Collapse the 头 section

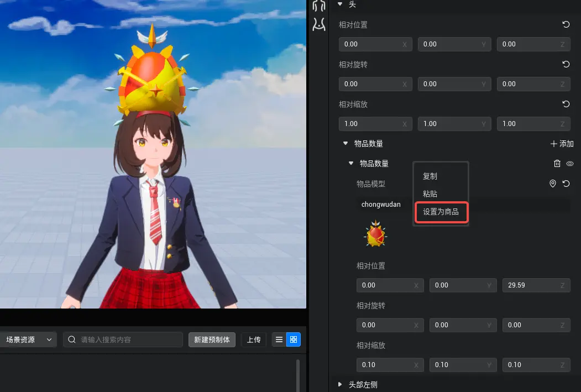(x=340, y=4)
